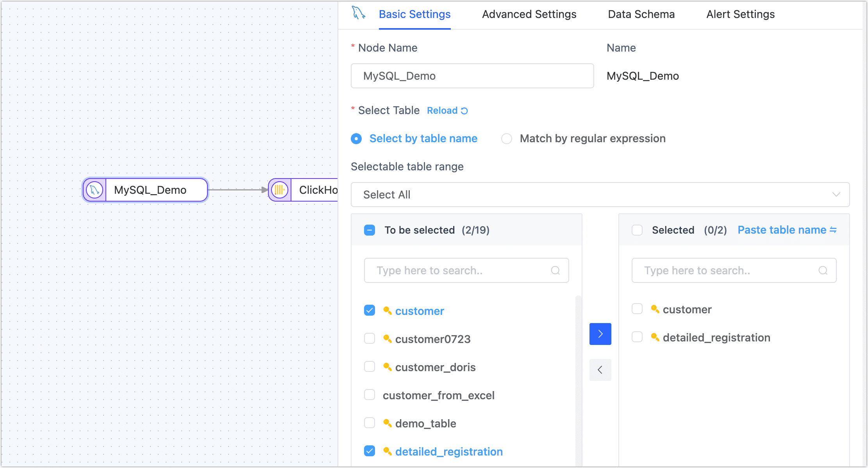868x468 pixels.
Task: Click the Node Name input field
Action: (x=472, y=76)
